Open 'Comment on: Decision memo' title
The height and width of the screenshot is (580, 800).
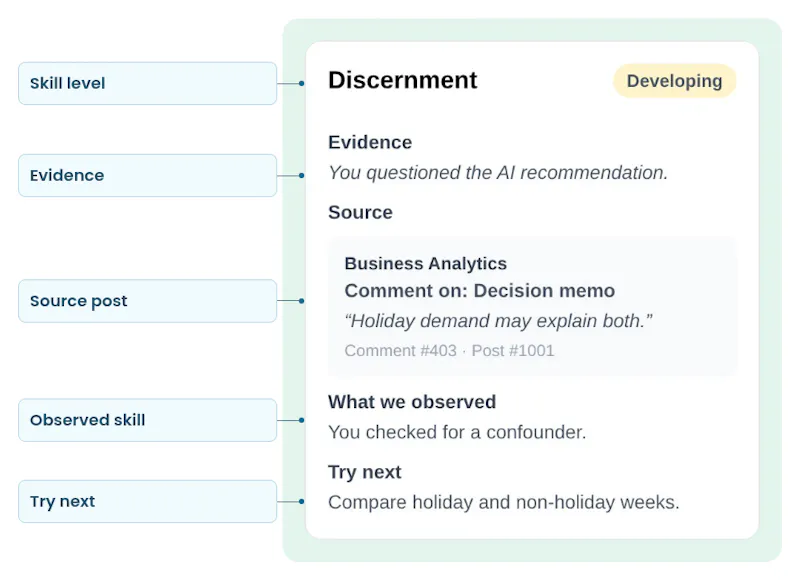tap(480, 291)
